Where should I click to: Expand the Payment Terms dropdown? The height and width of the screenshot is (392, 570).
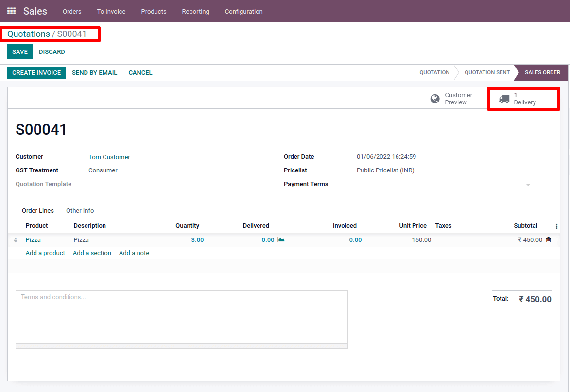528,185
